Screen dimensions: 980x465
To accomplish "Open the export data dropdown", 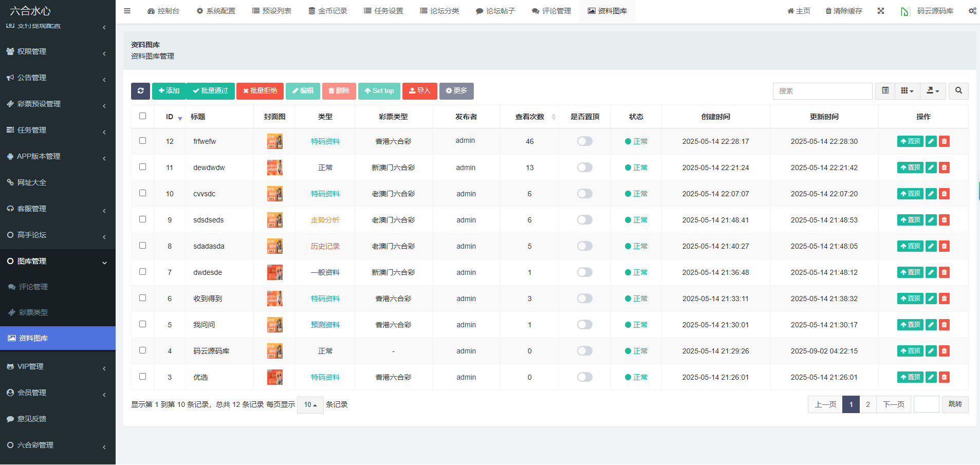I will [933, 91].
